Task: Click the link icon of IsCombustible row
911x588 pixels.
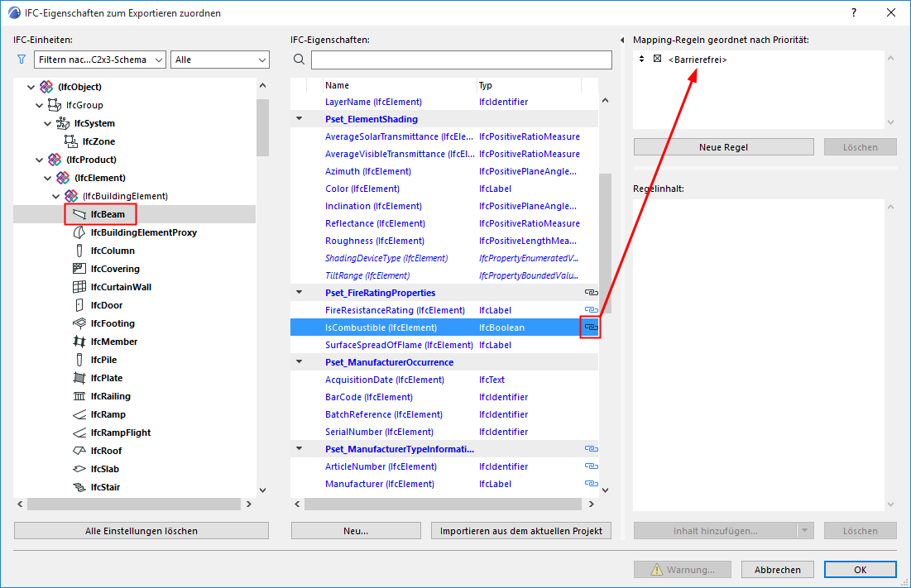Action: (591, 327)
